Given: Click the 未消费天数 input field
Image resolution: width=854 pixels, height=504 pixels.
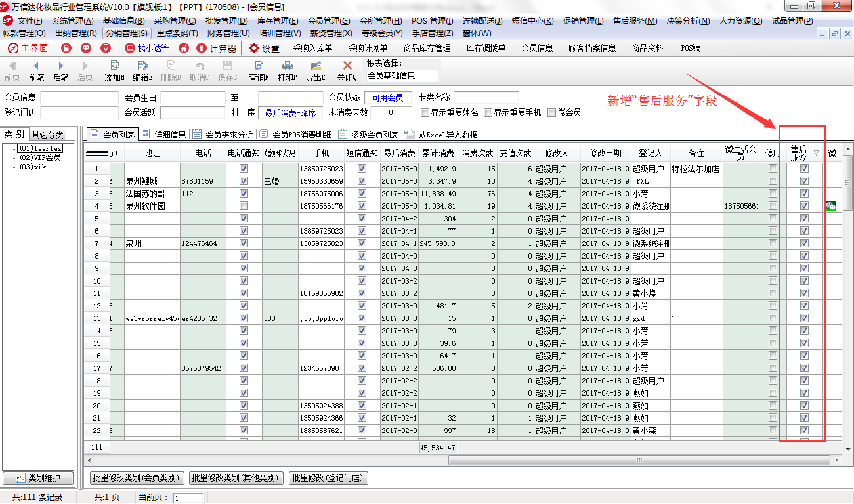Looking at the screenshot, I should pyautogui.click(x=391, y=112).
